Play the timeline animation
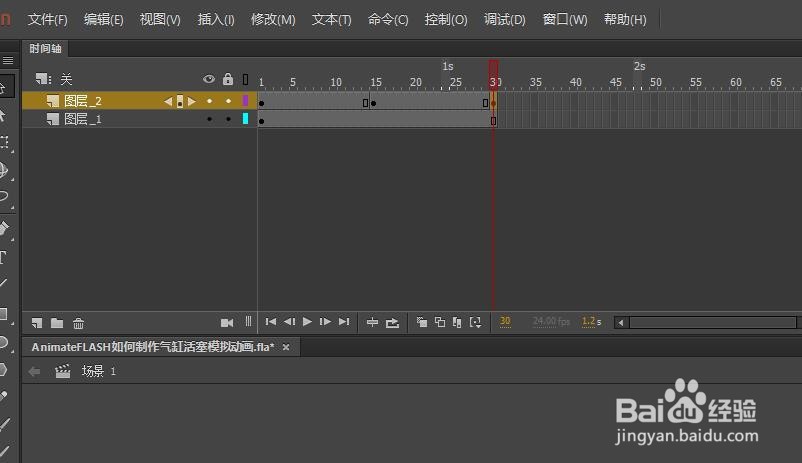802x463 pixels. click(x=307, y=322)
